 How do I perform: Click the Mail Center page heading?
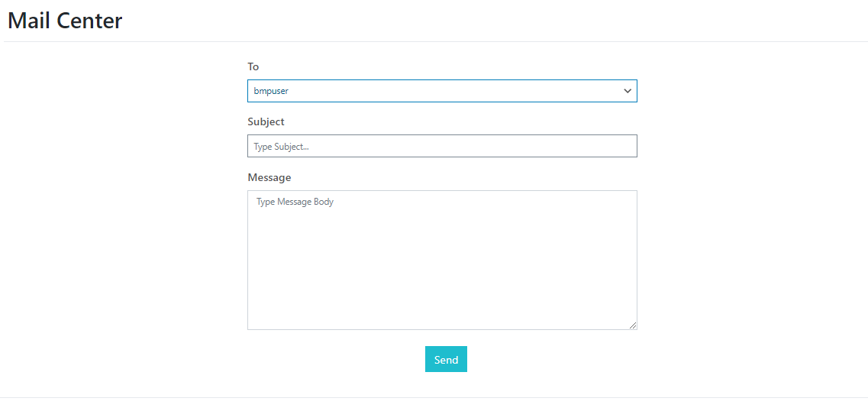tap(65, 21)
